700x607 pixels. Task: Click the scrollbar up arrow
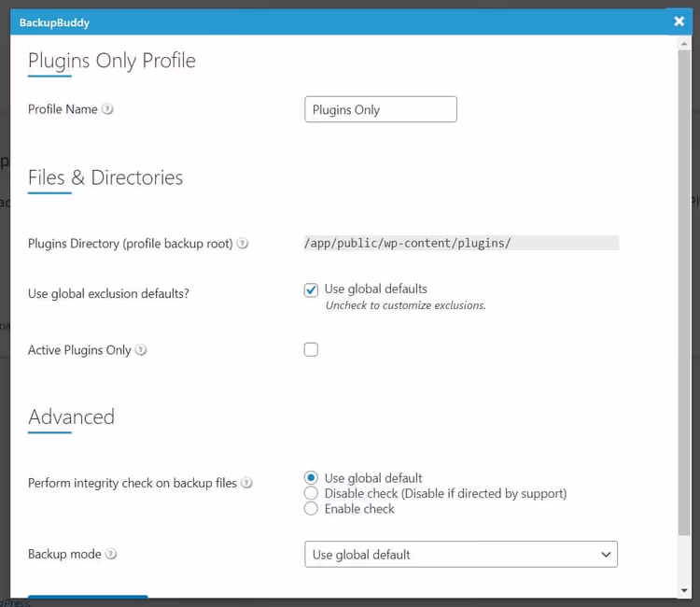tap(684, 44)
